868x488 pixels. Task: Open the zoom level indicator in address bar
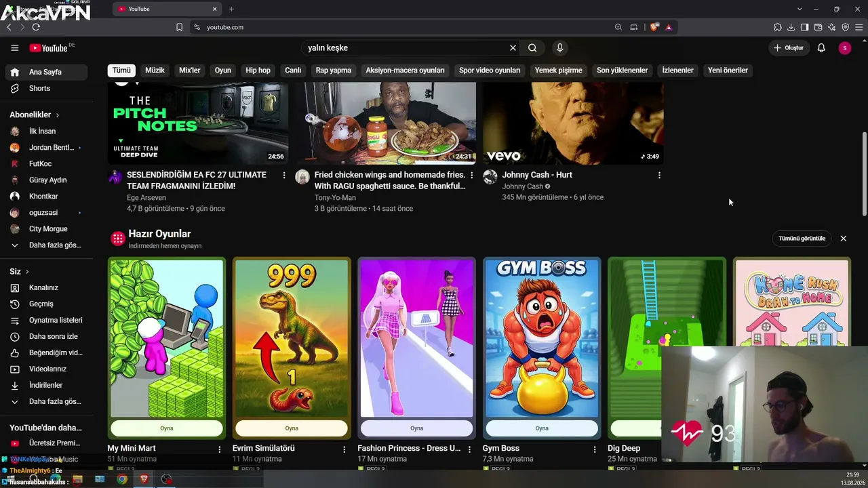[618, 27]
